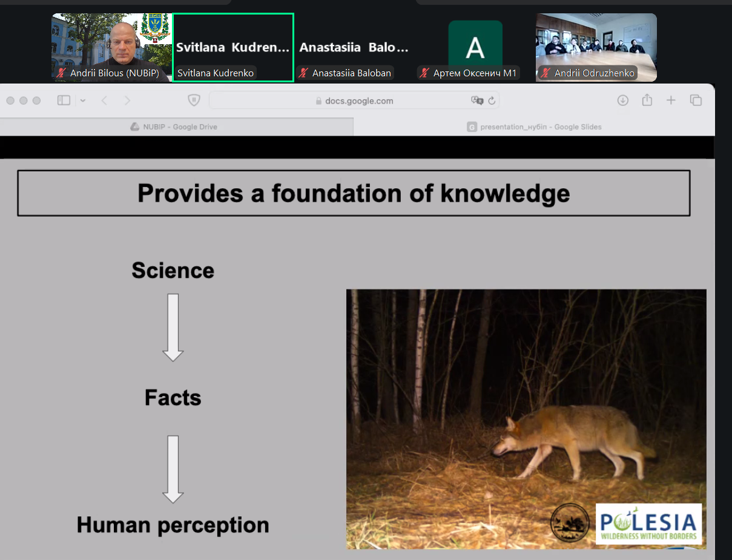
Task: Go back with Safari's back arrow
Action: click(x=104, y=100)
